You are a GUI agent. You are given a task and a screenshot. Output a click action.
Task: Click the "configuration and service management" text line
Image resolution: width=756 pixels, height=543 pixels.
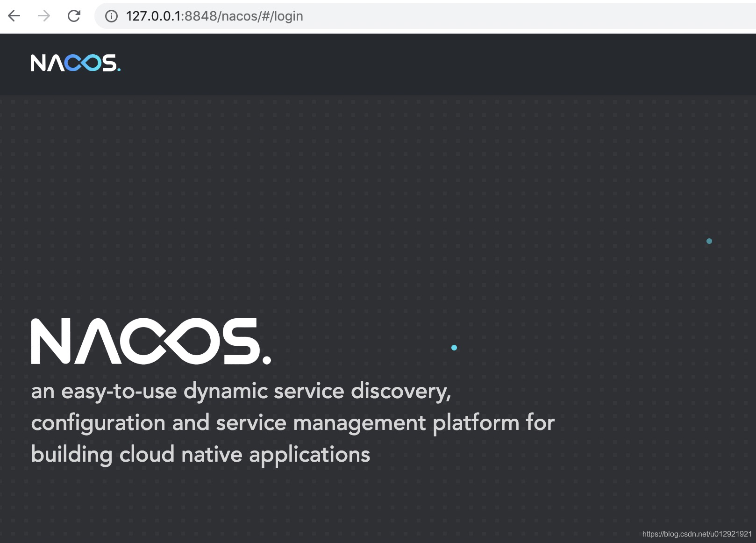click(x=292, y=422)
